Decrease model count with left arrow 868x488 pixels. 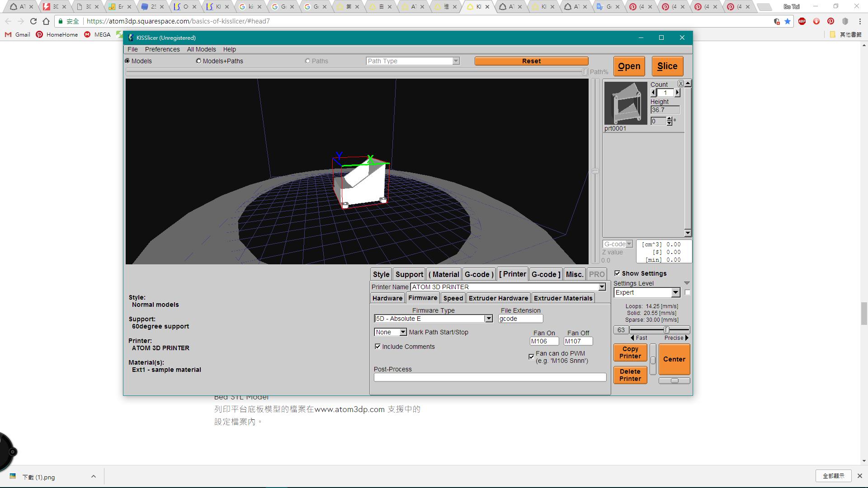click(x=653, y=93)
